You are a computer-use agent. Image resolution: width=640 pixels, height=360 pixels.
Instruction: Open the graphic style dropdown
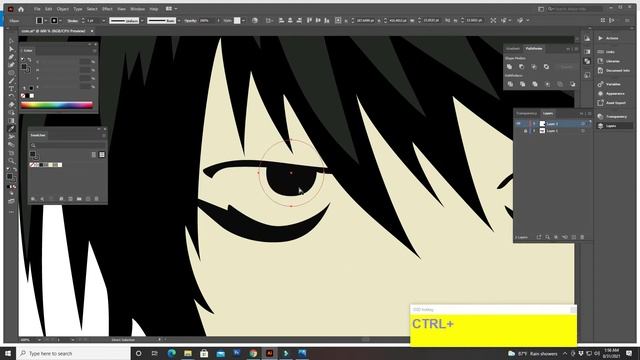243,20
